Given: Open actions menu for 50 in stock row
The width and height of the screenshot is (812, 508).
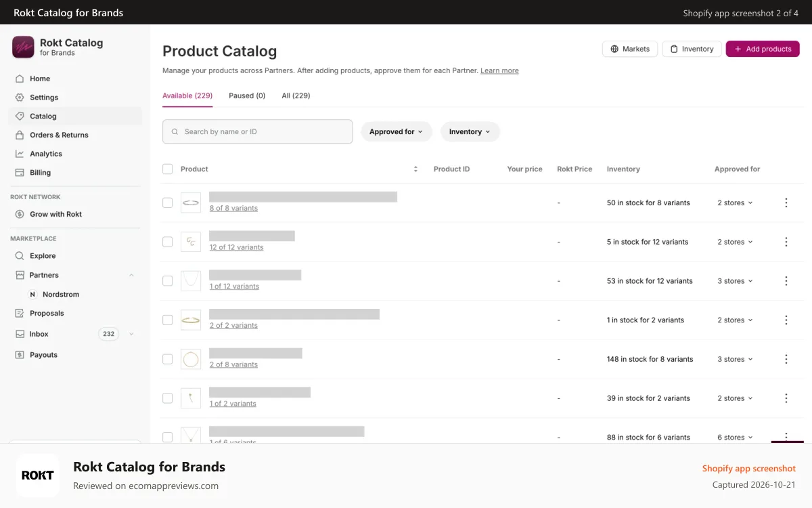Looking at the screenshot, I should 786,203.
